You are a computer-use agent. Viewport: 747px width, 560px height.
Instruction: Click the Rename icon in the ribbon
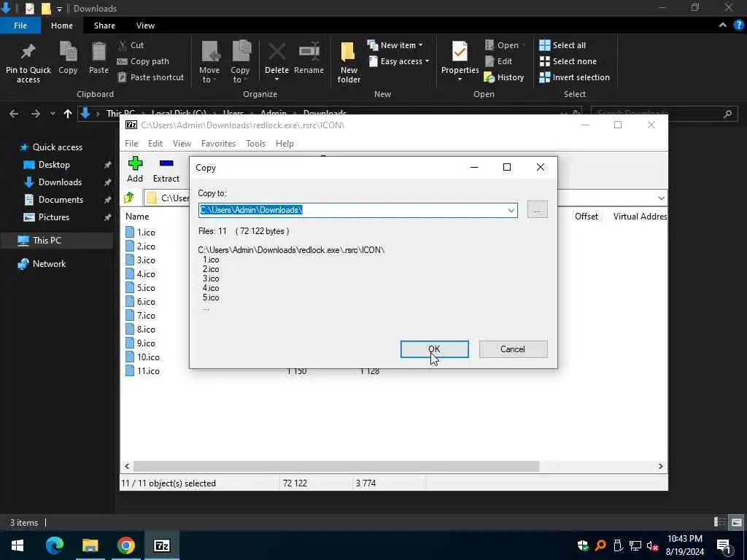click(x=309, y=52)
